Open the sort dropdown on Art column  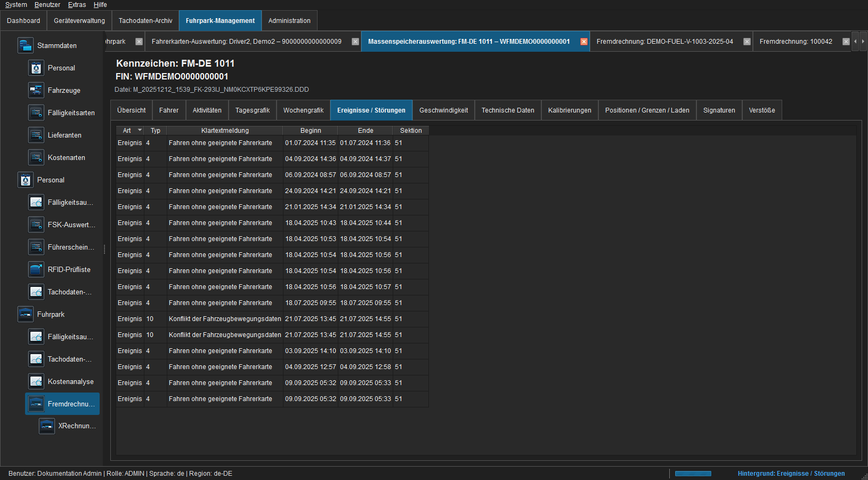point(140,130)
